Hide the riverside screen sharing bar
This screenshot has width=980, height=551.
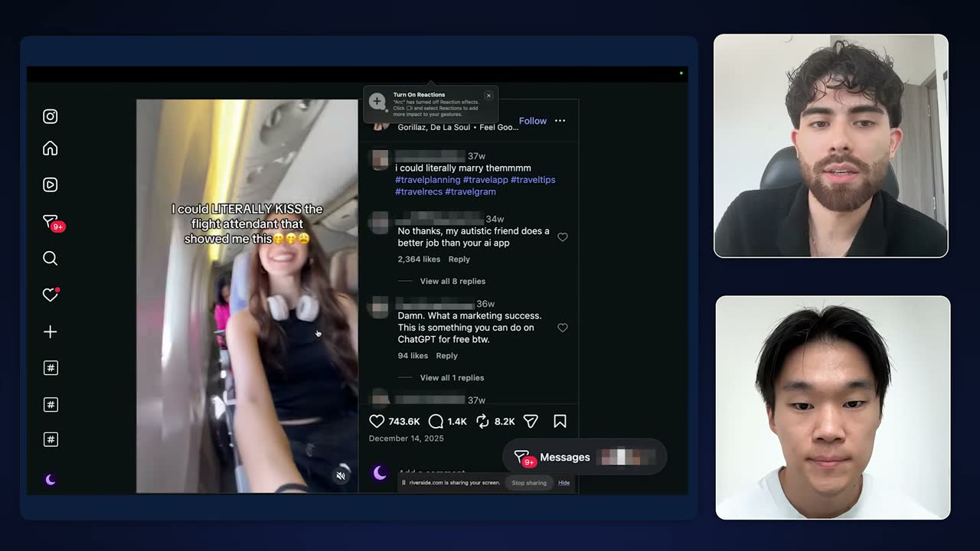tap(563, 483)
